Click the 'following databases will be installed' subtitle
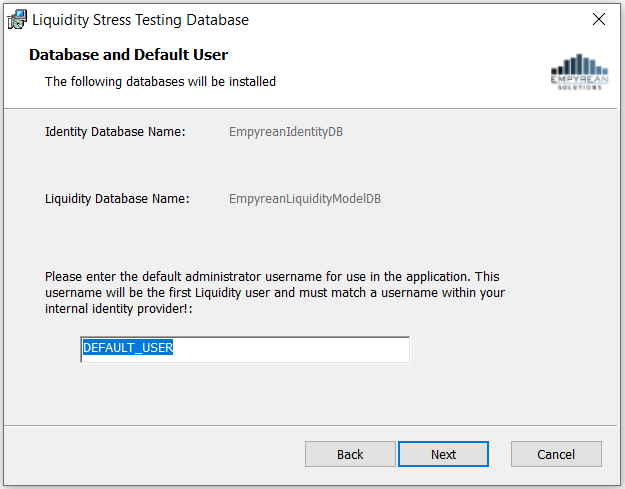 point(160,82)
